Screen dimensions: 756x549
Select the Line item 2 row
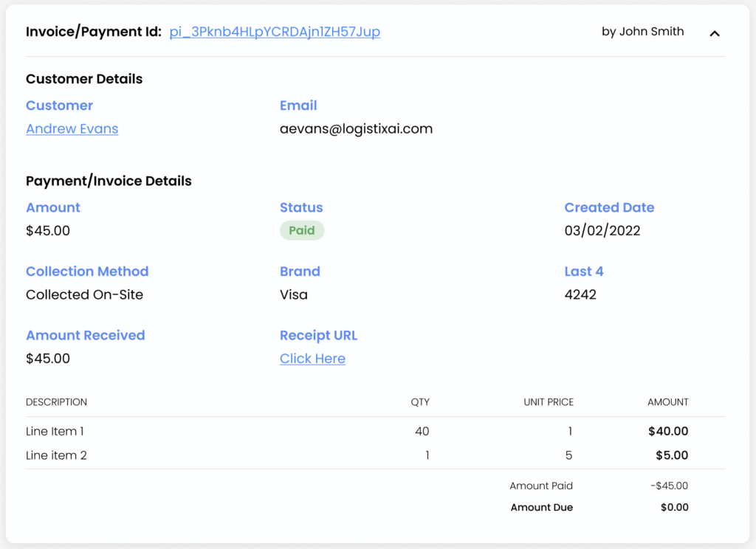56,455
